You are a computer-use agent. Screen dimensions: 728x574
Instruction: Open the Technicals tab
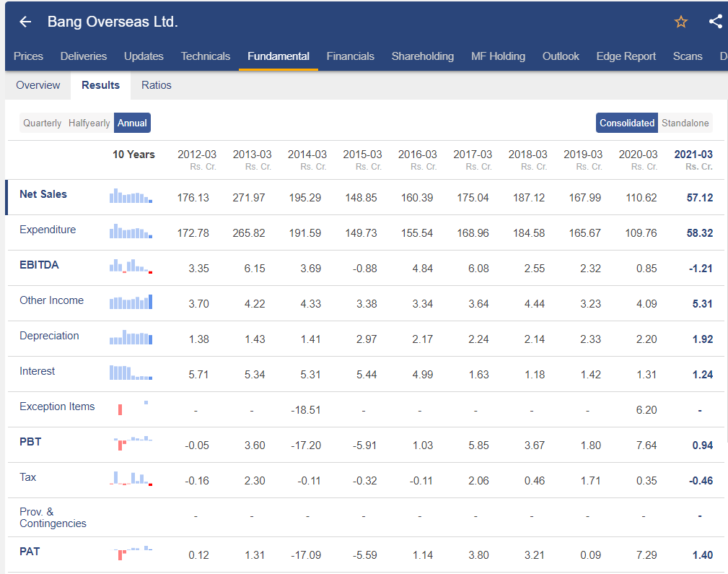205,56
